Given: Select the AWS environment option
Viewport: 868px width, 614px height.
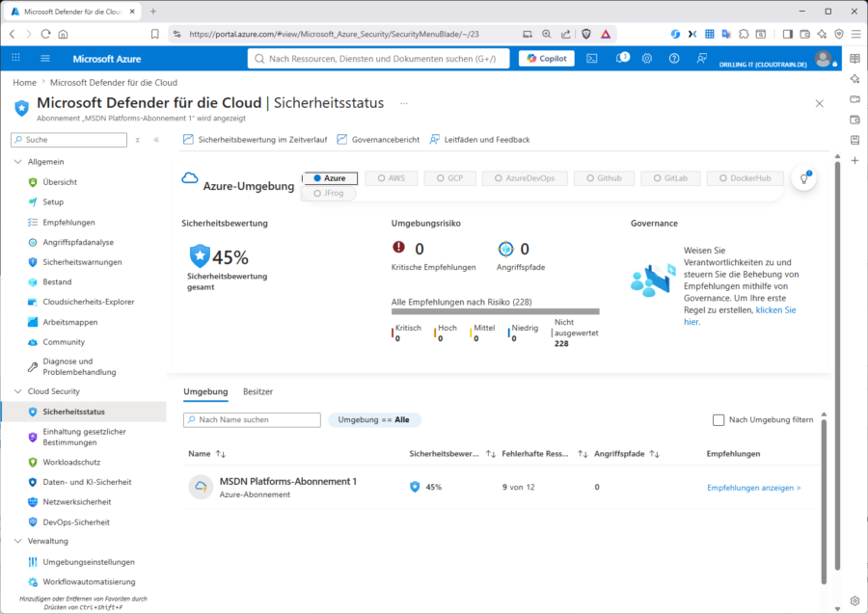Looking at the screenshot, I should click(392, 178).
